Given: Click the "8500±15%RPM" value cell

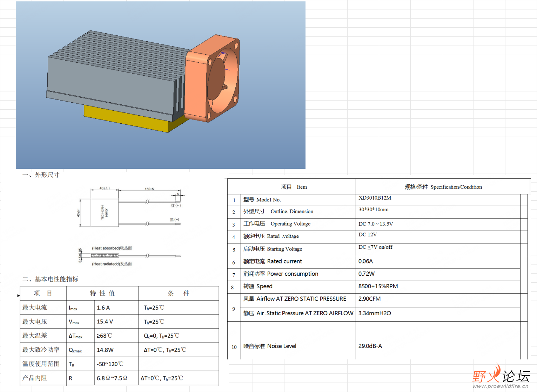Looking at the screenshot, I should tap(438, 287).
